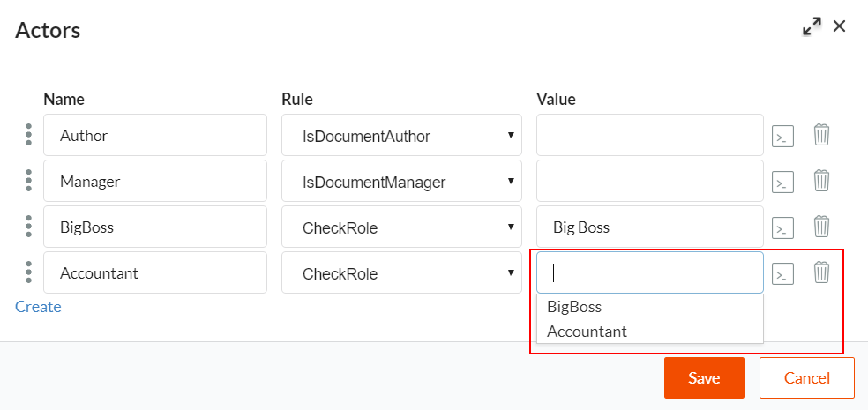
Task: Delete the Author actor with trash icon
Action: 821,135
